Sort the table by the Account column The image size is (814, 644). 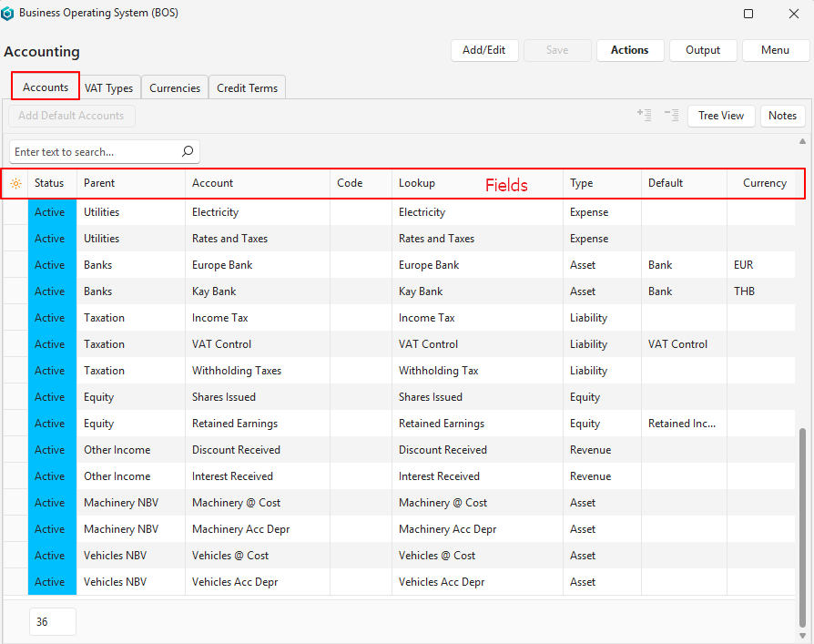tap(212, 183)
